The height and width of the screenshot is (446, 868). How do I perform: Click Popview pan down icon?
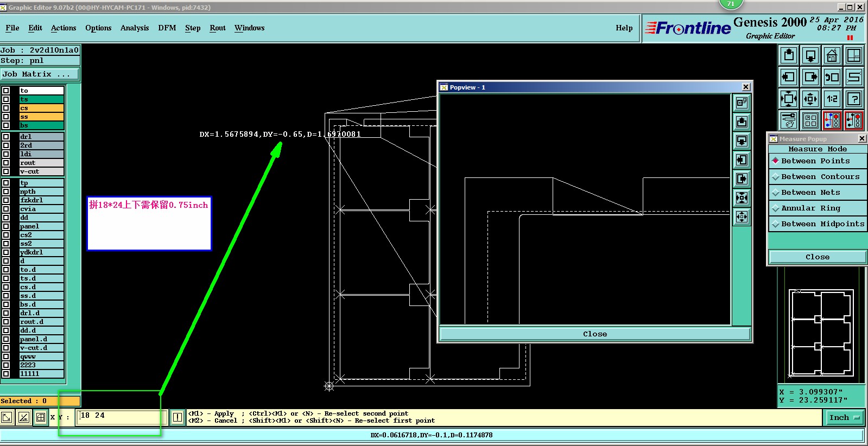(742, 141)
